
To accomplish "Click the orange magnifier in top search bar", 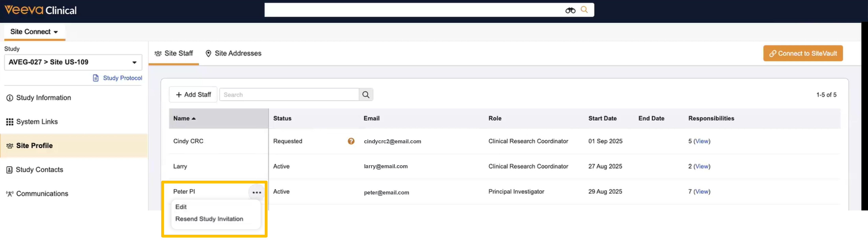I will click(584, 10).
